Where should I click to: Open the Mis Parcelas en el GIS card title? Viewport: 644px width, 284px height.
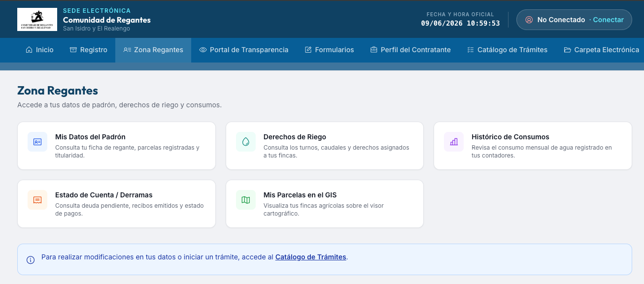click(x=300, y=195)
